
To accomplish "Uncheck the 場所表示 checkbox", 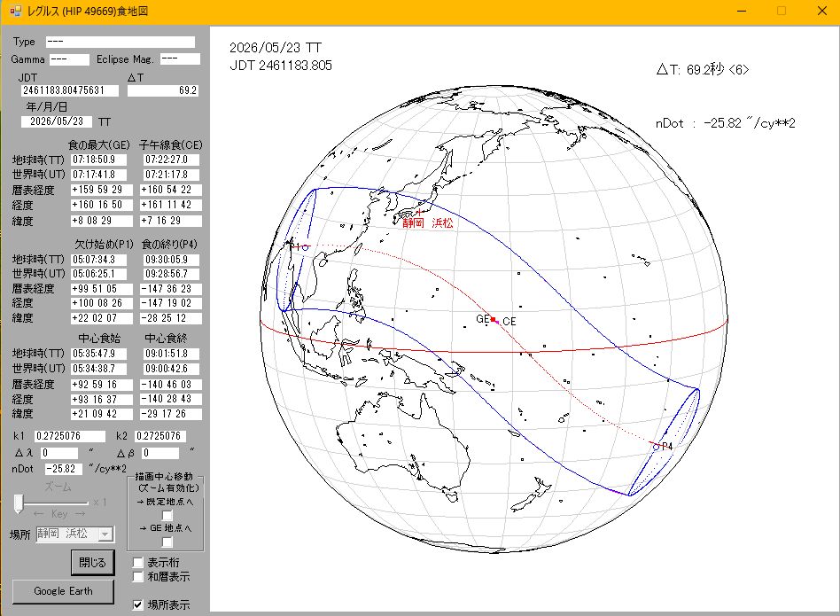I will coord(138,604).
